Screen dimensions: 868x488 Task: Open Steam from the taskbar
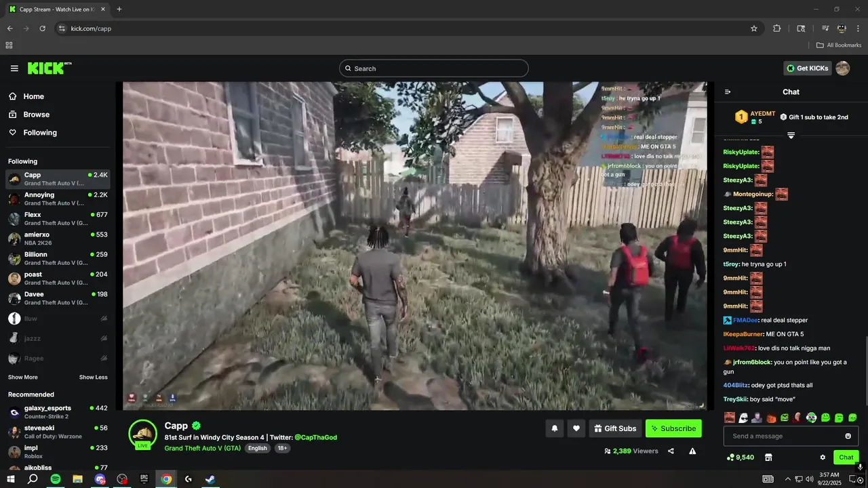tap(210, 479)
